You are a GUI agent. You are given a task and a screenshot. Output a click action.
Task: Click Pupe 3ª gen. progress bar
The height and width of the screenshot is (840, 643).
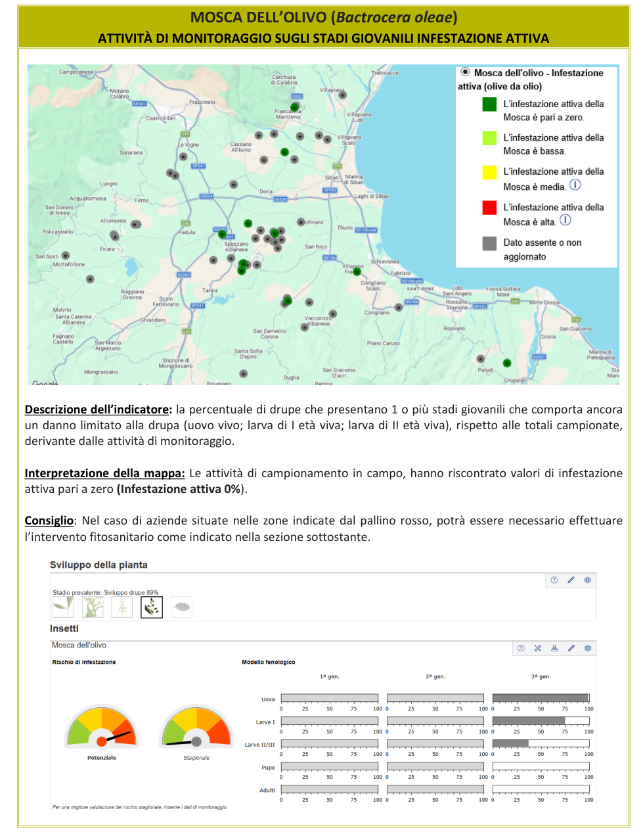(x=541, y=766)
